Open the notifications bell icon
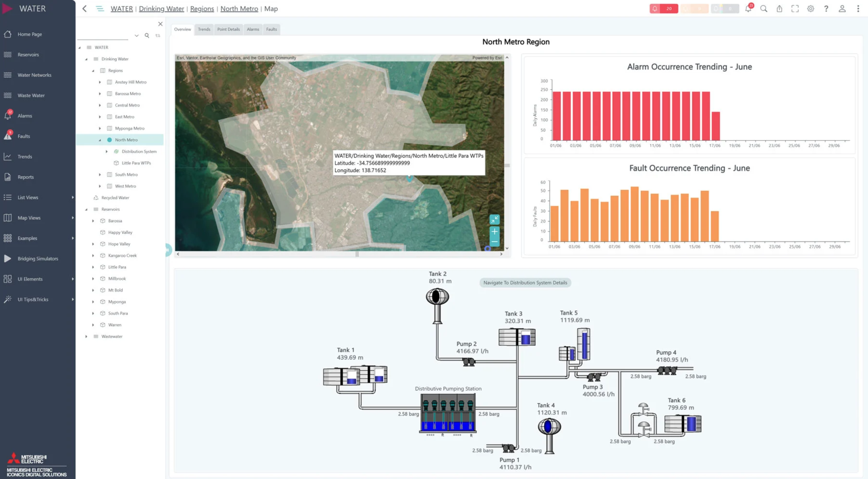 pos(748,9)
